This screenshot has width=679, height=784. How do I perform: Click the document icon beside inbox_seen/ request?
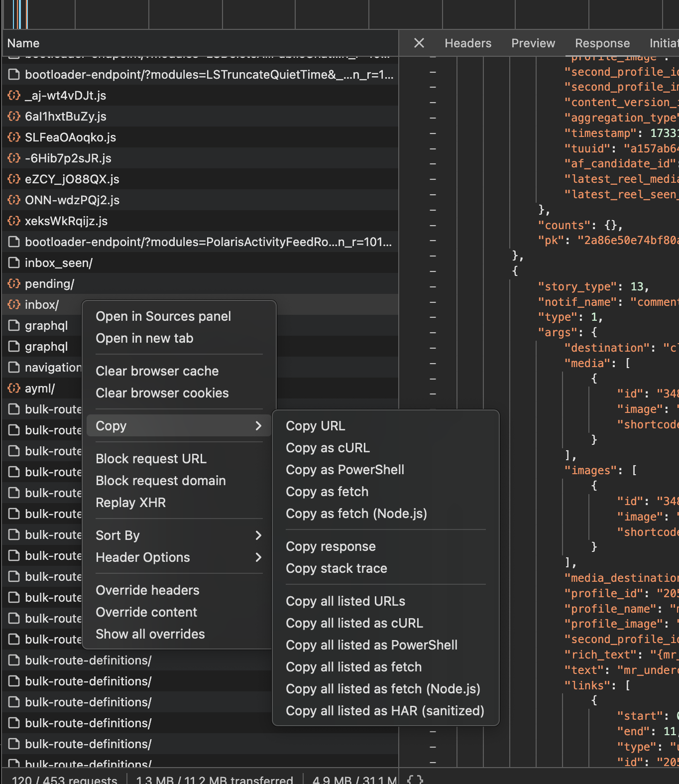pos(14,263)
